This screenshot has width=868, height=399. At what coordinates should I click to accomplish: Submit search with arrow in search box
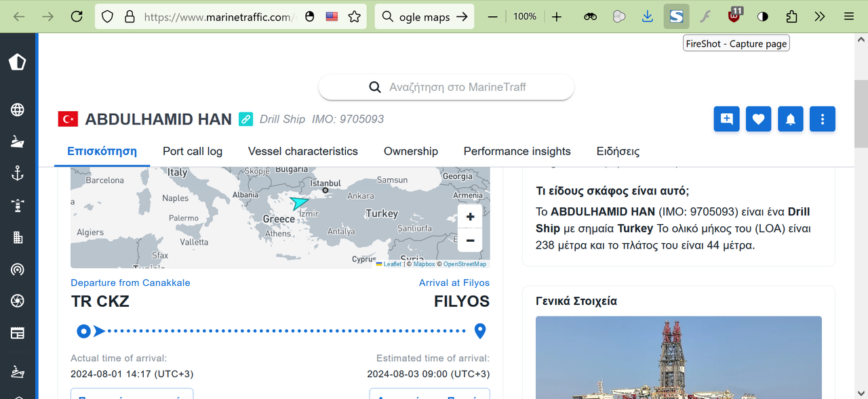(x=462, y=16)
